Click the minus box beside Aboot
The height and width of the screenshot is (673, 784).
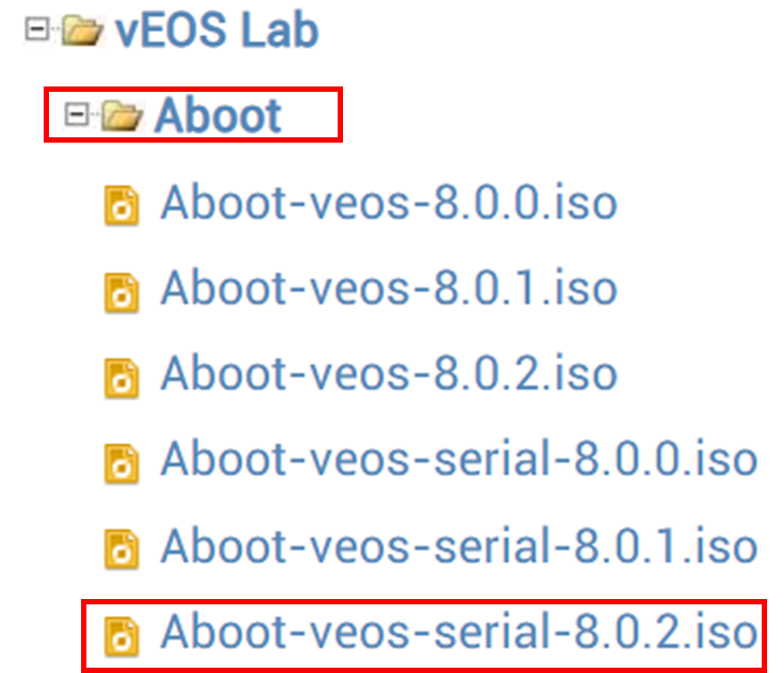77,115
